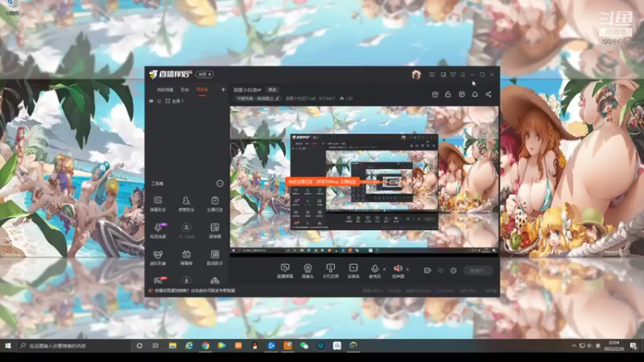Switch to the first scene tab
The image size is (644, 362).
(x=165, y=89)
